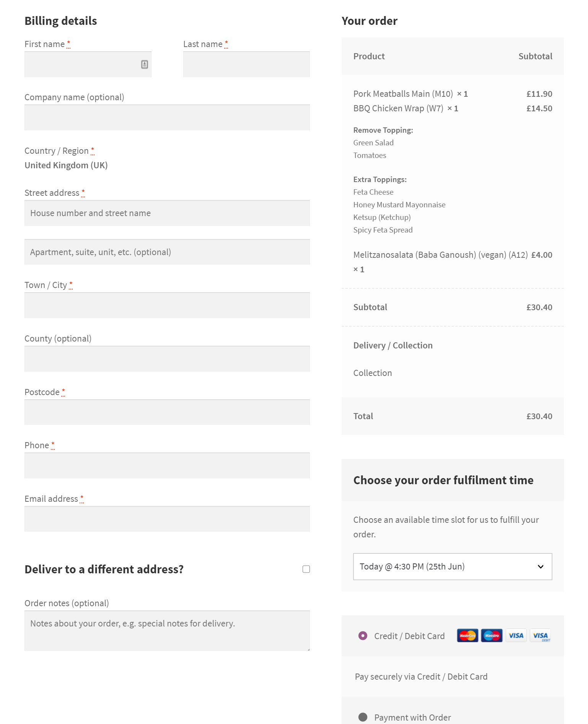Click the chevron arrow of the time slot selector
This screenshot has width=588, height=724.
pyautogui.click(x=541, y=566)
